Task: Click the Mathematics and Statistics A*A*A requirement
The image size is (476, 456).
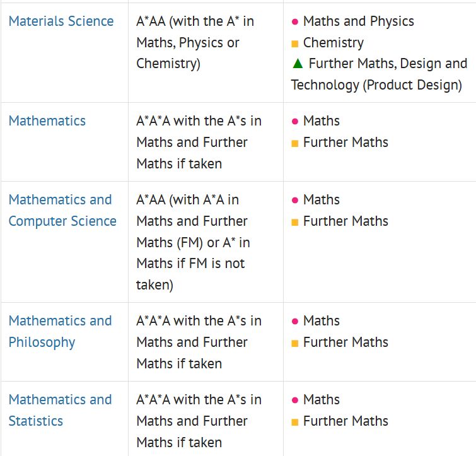Action: click(199, 421)
